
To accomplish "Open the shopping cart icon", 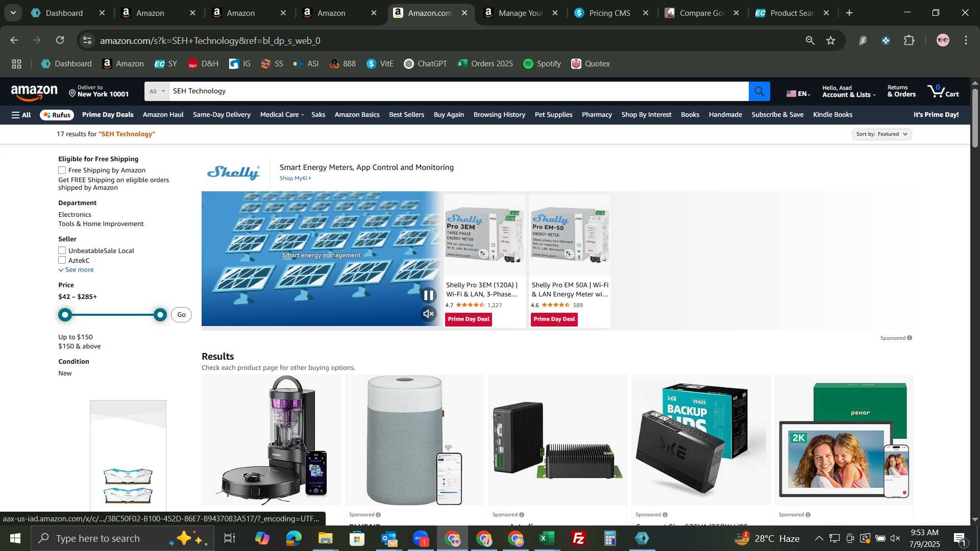I will pyautogui.click(x=943, y=91).
